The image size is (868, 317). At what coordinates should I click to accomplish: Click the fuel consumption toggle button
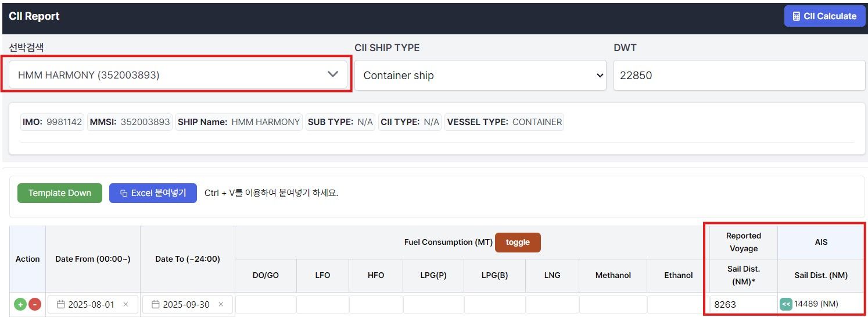pos(517,243)
